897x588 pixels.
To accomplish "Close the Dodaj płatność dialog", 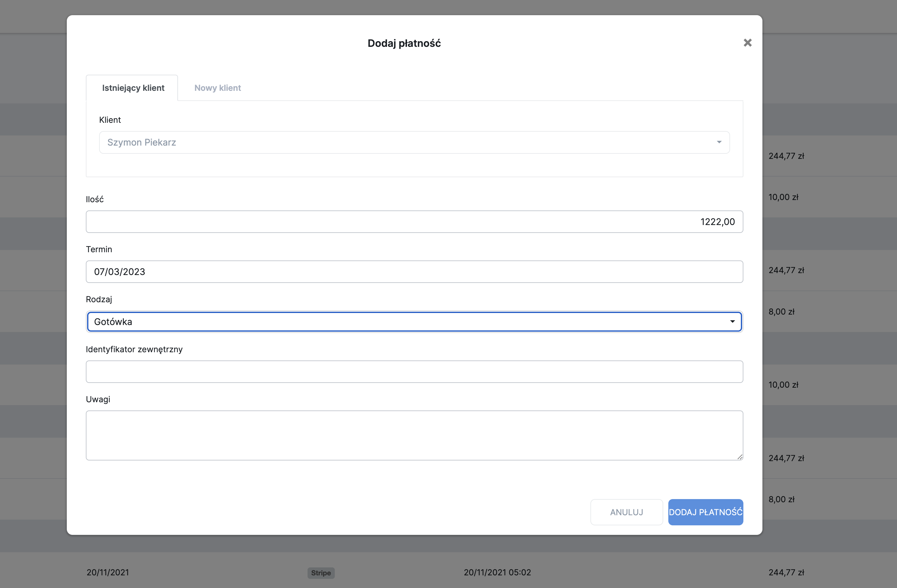I will (747, 43).
